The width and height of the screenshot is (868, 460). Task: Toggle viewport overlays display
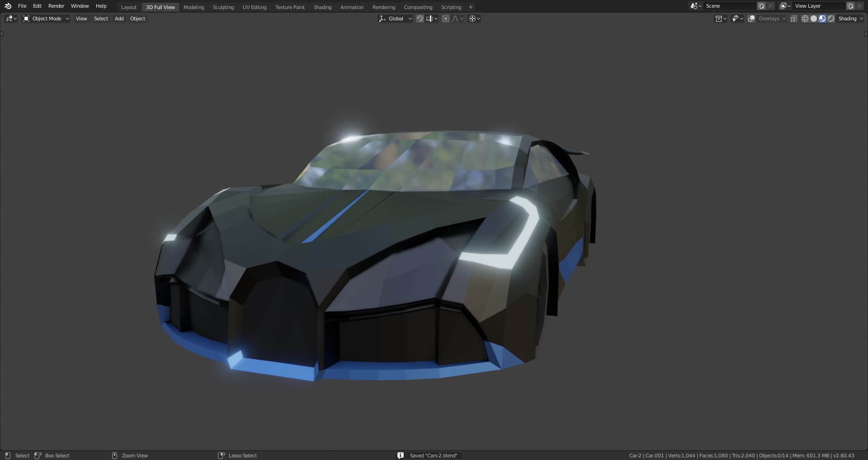coord(751,19)
